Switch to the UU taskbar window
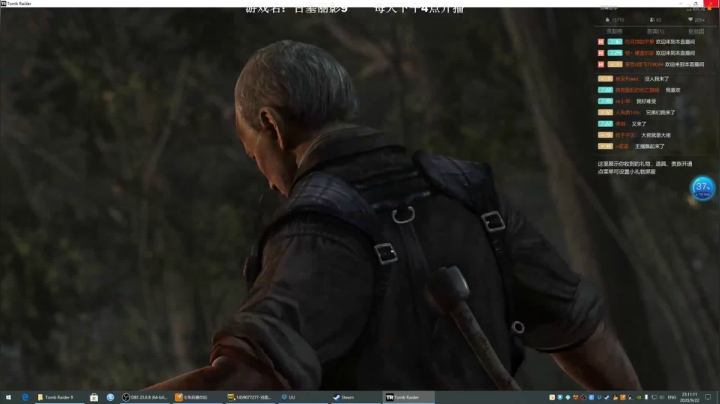The height and width of the screenshot is (404, 720). [x=303, y=398]
